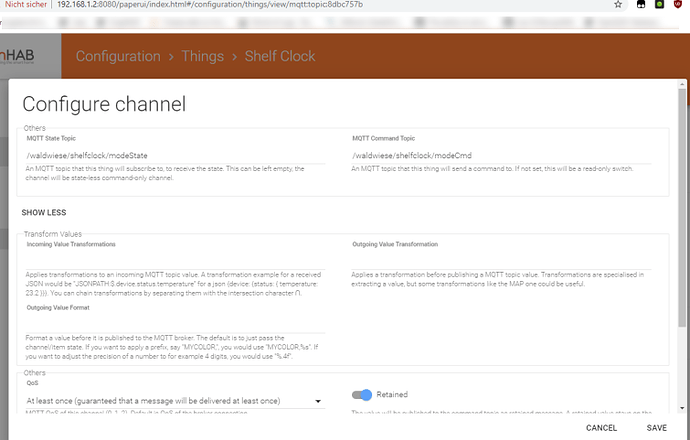Toggle the Retained switch

click(362, 395)
